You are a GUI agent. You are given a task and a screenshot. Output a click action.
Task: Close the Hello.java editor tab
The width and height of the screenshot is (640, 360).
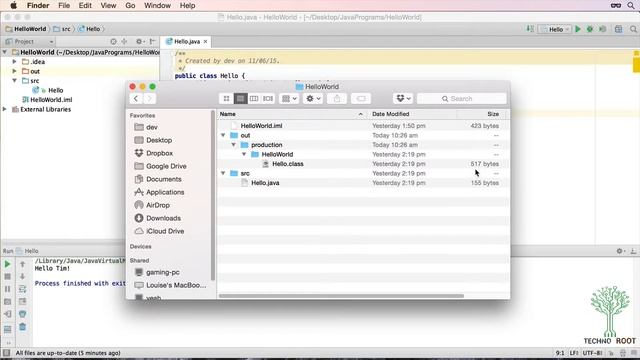[205, 42]
